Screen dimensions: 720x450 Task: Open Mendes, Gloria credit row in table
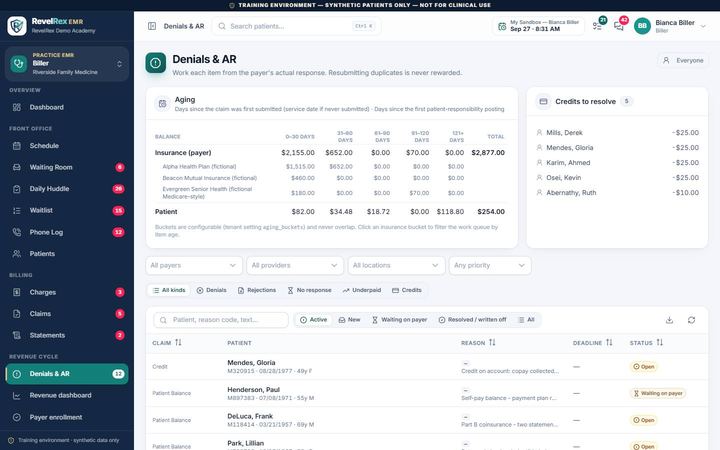pos(427,366)
